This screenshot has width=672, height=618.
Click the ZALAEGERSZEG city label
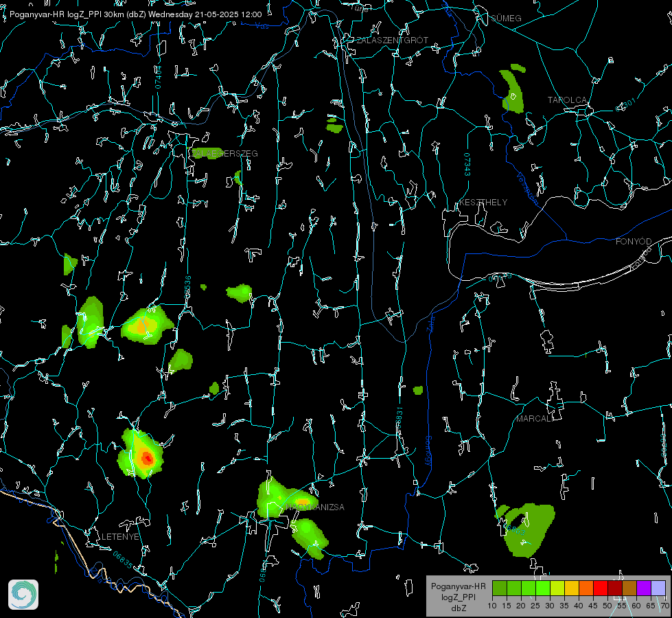pyautogui.click(x=224, y=153)
